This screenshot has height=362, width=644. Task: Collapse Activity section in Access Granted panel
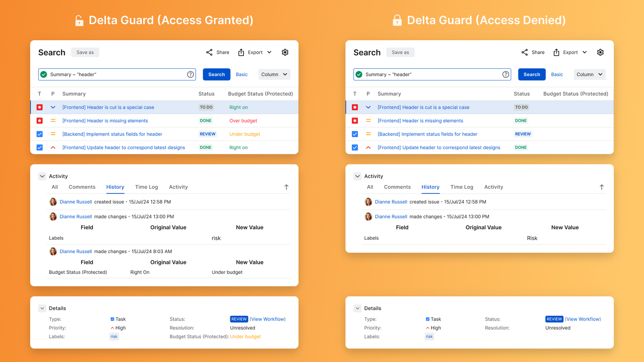(42, 176)
